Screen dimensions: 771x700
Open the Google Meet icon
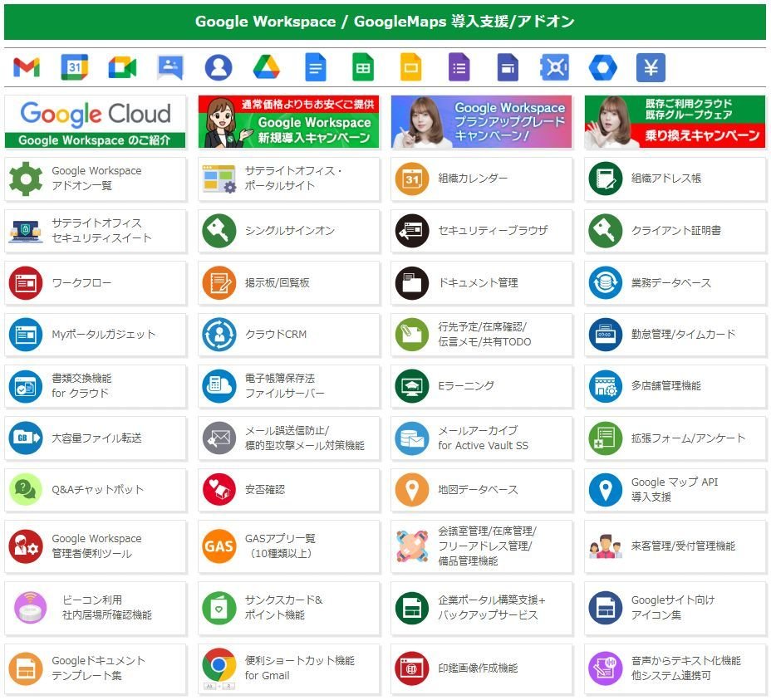(x=122, y=67)
